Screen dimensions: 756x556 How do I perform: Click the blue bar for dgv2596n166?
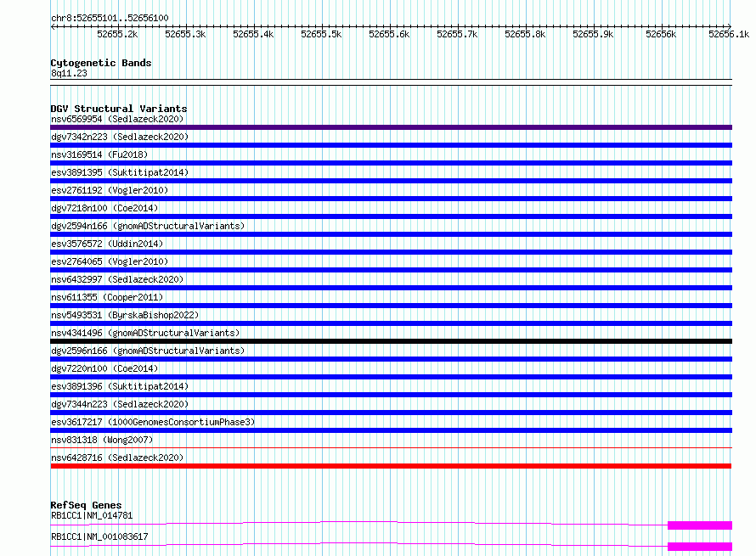[x=391, y=359]
